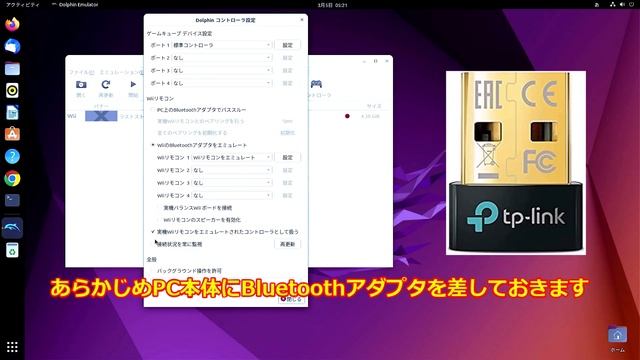Toggle Wiiリモコンのスピーカーを有効化 checkbox
The height and width of the screenshot is (360, 640).
pos(199,220)
